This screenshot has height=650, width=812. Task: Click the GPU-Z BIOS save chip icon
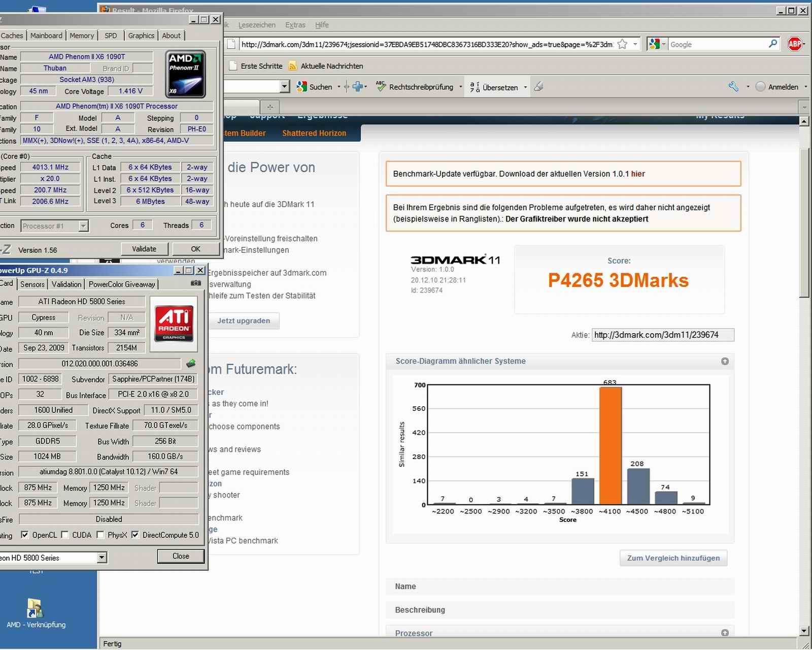pyautogui.click(x=191, y=364)
